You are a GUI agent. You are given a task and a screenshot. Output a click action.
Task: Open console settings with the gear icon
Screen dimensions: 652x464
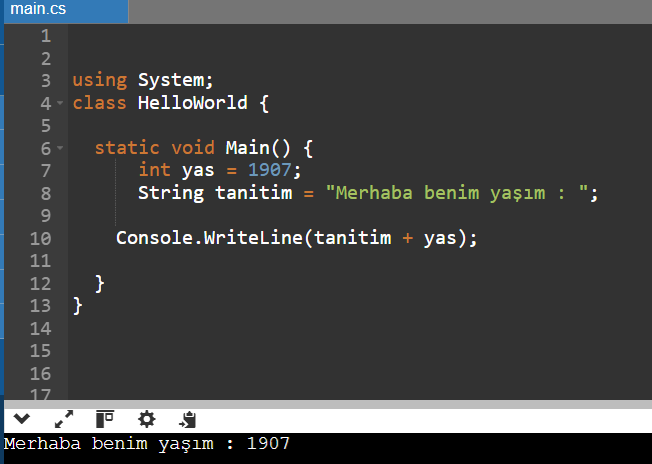pos(147,419)
